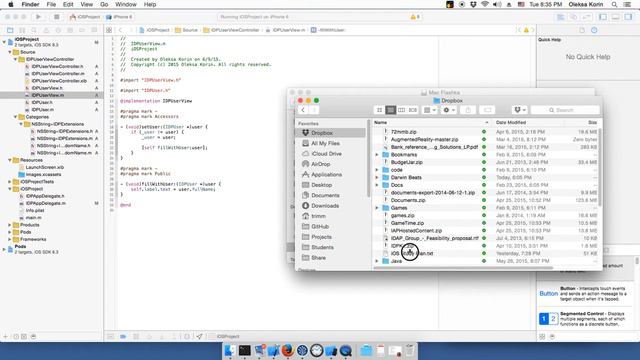
Task: Collapse the IDPUserViewController group
Action: pyautogui.click(x=16, y=59)
